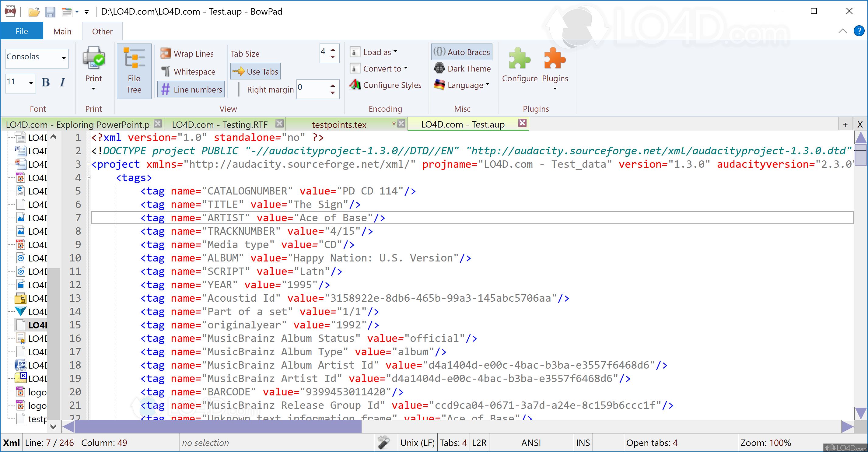868x452 pixels.
Task: Click the Print printer icon
Action: (x=94, y=58)
